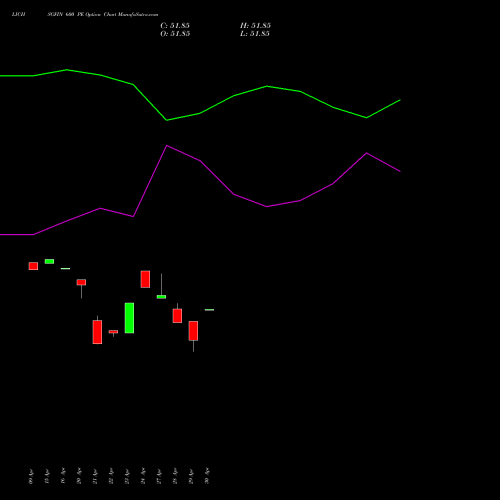Image resolution: width=500 pixels, height=500 pixels.
Task: Select the '23 Apr' date label on the axis
Action: tap(127, 476)
